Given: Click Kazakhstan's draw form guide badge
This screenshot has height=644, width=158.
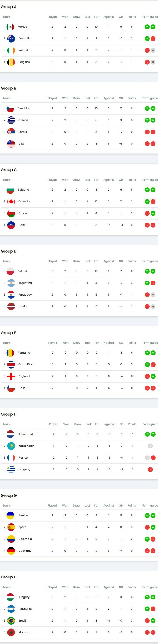Looking at the screenshot, I should [150, 446].
